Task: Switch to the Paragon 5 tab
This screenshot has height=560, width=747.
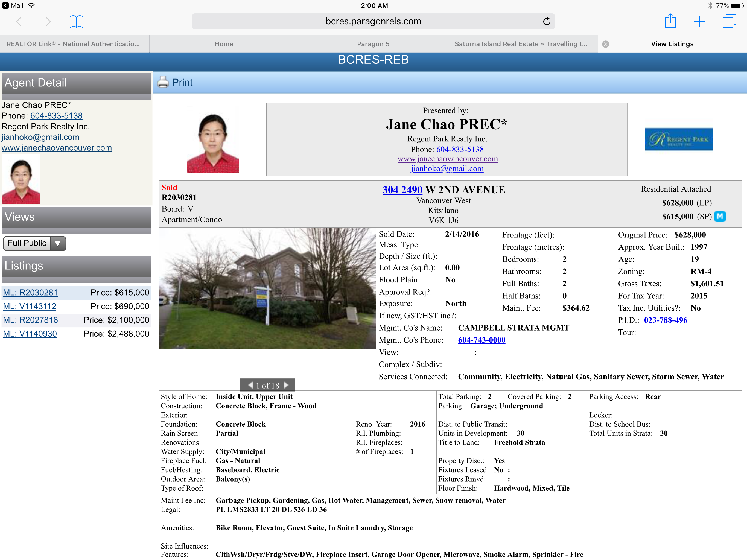Action: (373, 44)
